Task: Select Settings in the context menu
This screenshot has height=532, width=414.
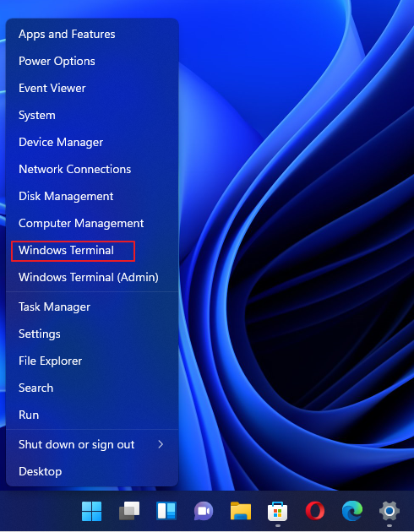Action: tap(92, 334)
